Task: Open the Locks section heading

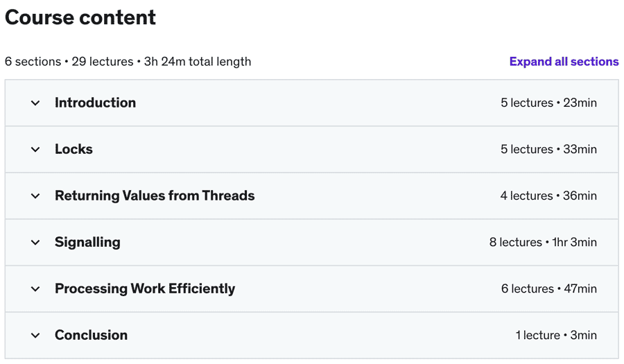Action: (73, 149)
